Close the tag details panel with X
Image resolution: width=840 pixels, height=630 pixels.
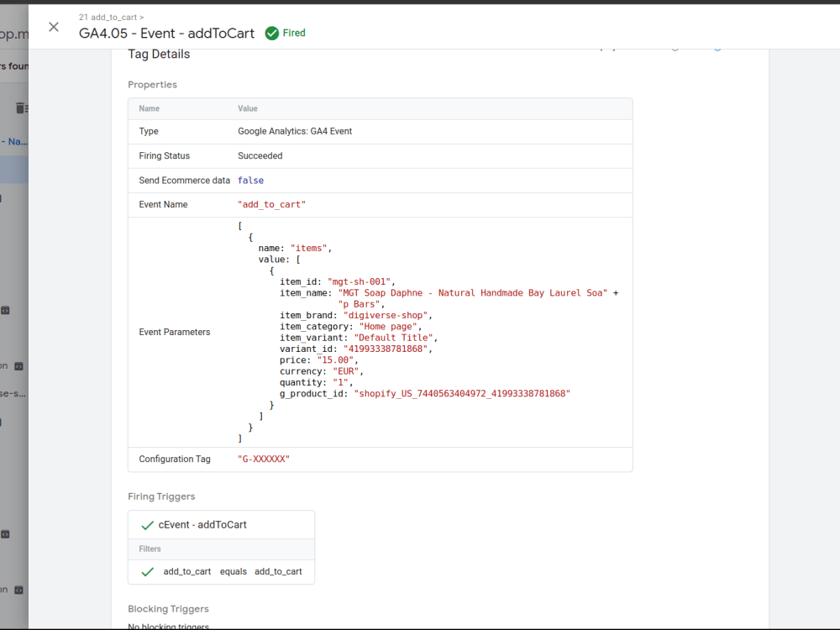54,27
